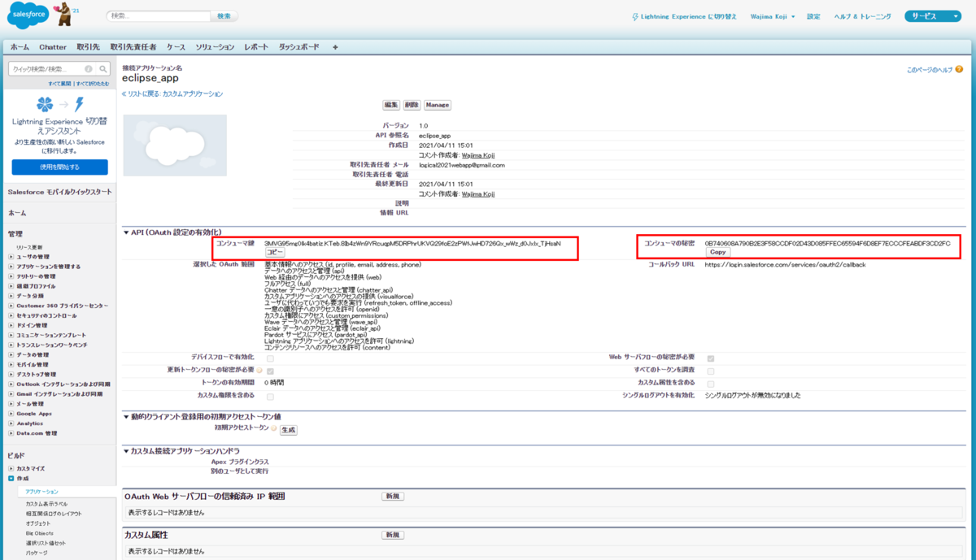
Task: Click the app logo cloud image thumbnail
Action: tap(175, 145)
